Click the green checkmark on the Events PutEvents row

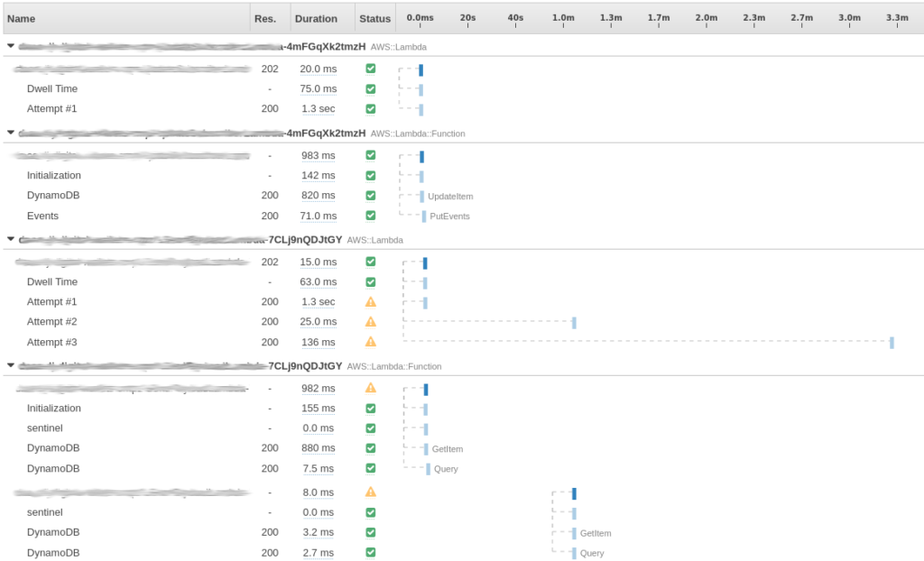click(370, 216)
